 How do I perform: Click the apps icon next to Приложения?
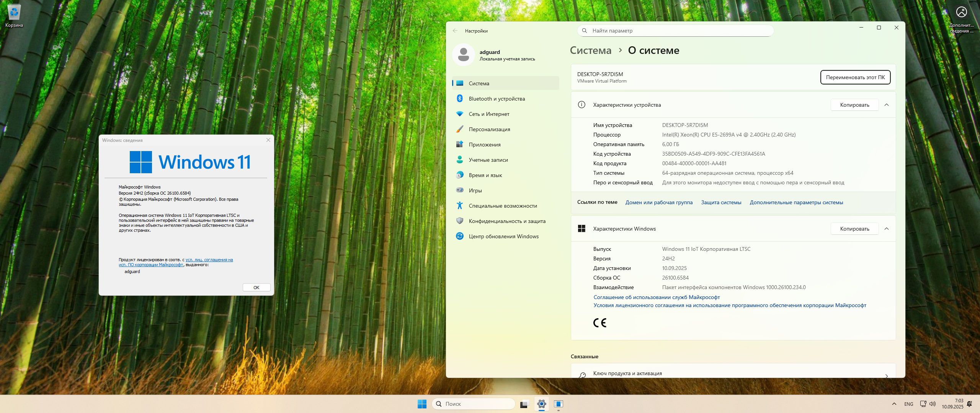460,145
